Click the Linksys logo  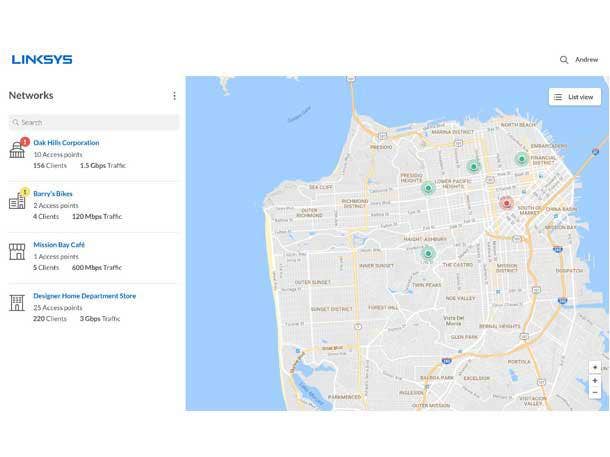[x=42, y=59]
